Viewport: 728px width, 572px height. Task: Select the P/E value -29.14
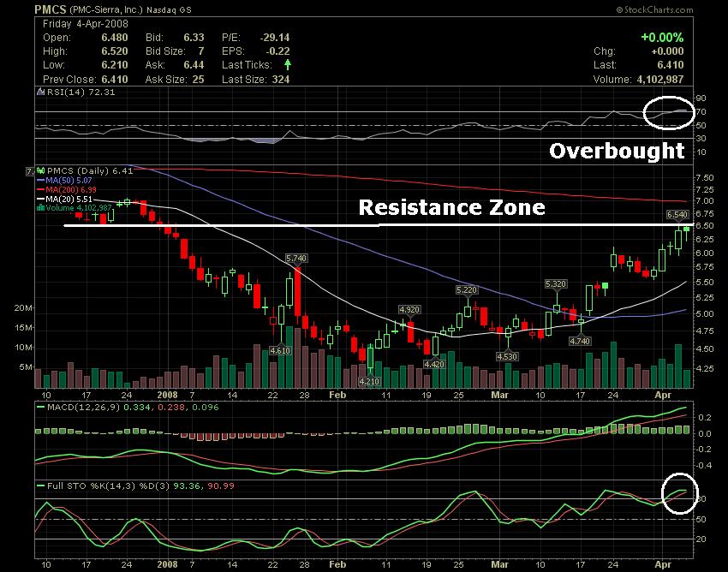[275, 38]
